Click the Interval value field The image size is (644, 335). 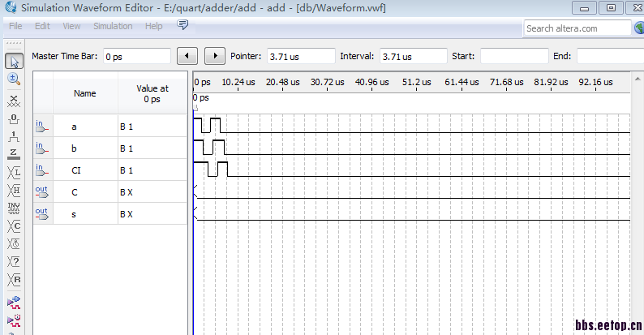pyautogui.click(x=413, y=56)
